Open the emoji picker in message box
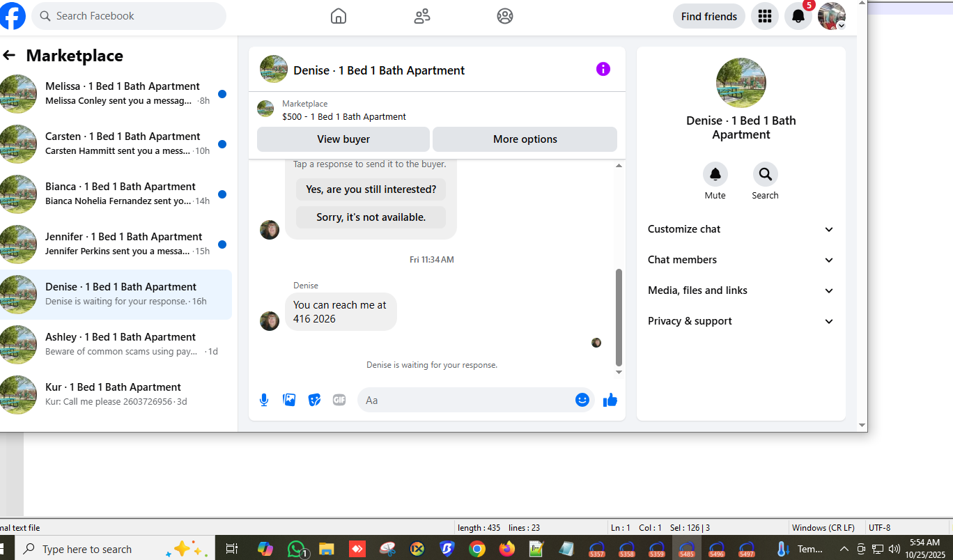The width and height of the screenshot is (953, 560). tap(582, 400)
